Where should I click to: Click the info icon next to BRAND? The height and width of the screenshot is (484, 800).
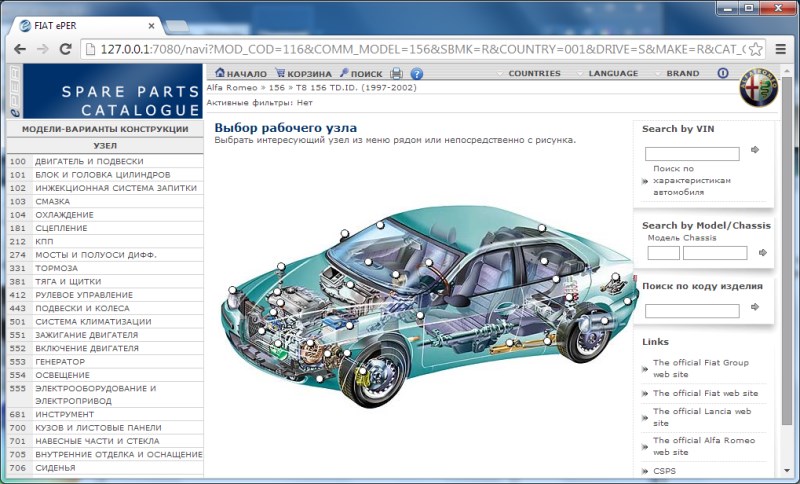(723, 73)
